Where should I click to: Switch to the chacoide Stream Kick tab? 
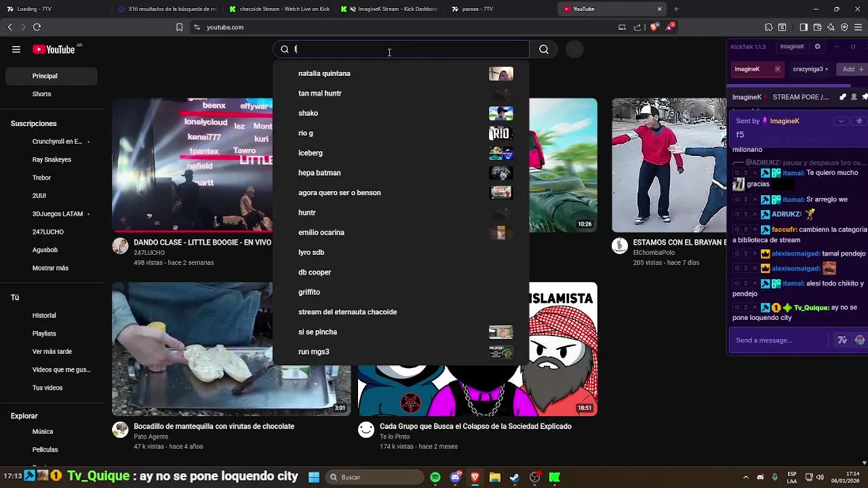[278, 9]
